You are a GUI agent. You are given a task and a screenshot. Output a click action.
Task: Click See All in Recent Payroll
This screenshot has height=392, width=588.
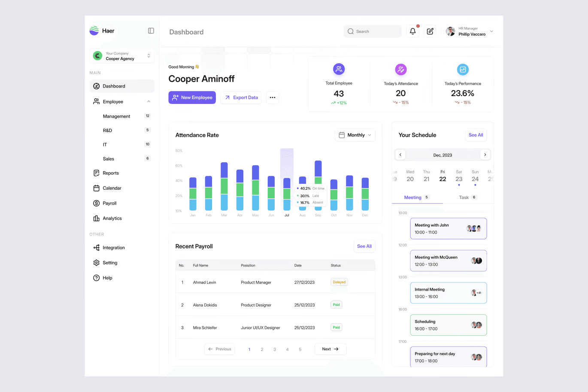pyautogui.click(x=364, y=246)
